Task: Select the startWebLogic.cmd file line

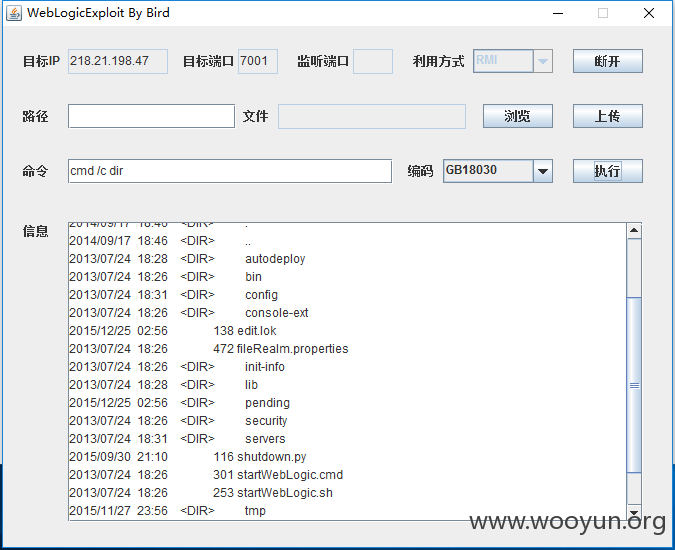Action: [x=206, y=475]
